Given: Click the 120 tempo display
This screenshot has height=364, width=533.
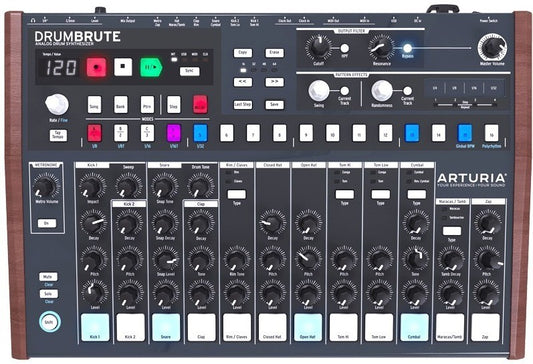Looking at the screenshot, I should click(x=62, y=67).
